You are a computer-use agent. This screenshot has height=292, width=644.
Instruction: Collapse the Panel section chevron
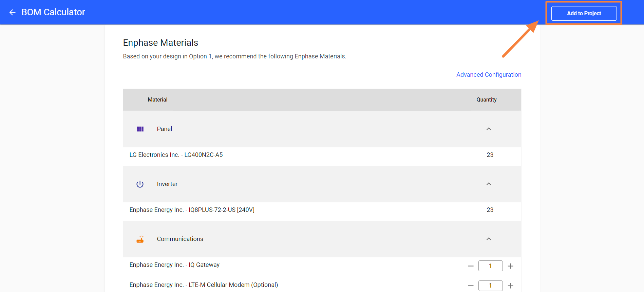tap(489, 129)
